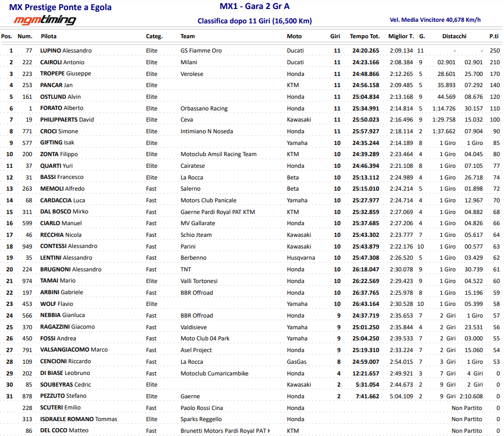Click rider 'MEMOLI Alfredo'
The image size is (504, 436).
62,189
